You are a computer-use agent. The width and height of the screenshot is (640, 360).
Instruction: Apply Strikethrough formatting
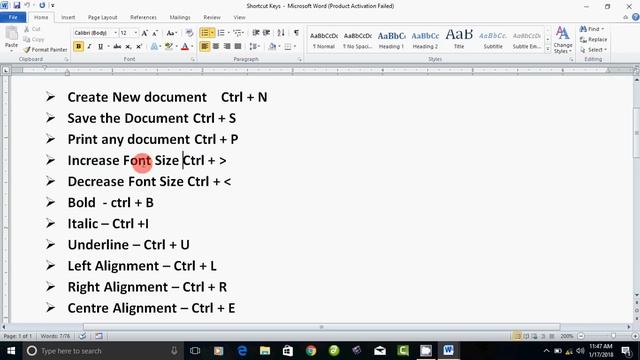(117, 47)
